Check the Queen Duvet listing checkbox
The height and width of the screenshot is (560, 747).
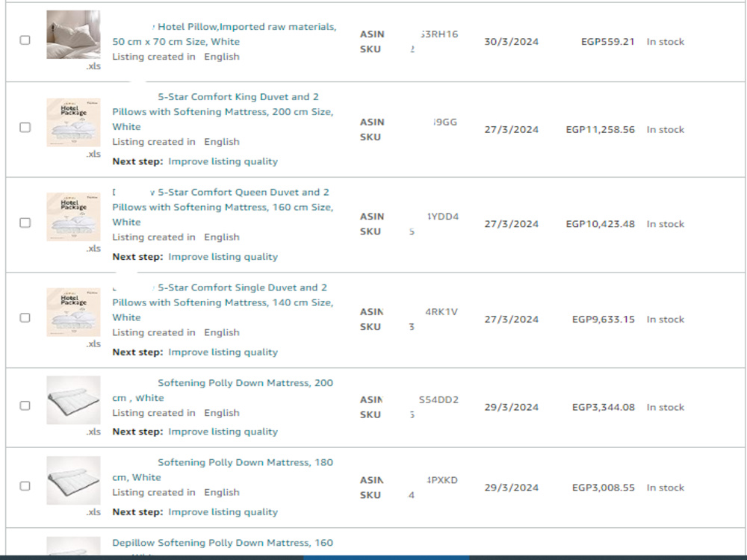[x=25, y=223]
